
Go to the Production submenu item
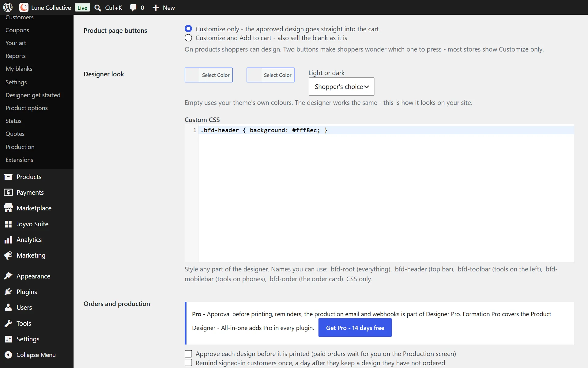(x=20, y=147)
